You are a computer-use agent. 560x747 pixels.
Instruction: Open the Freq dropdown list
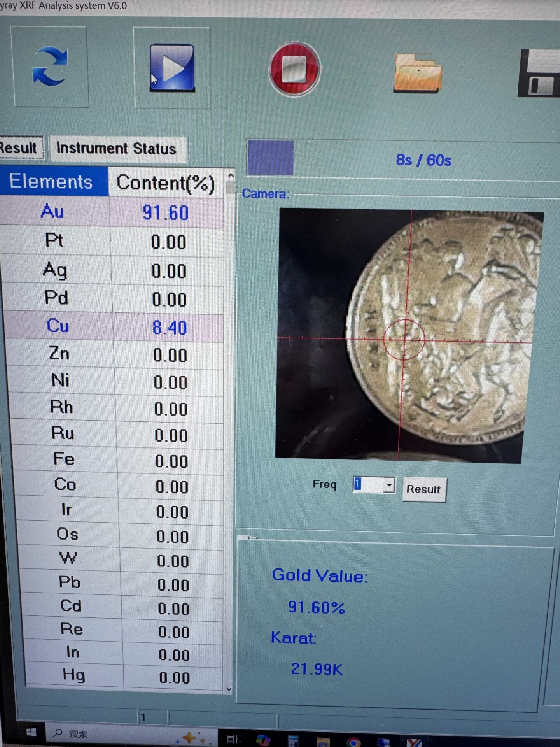(388, 485)
